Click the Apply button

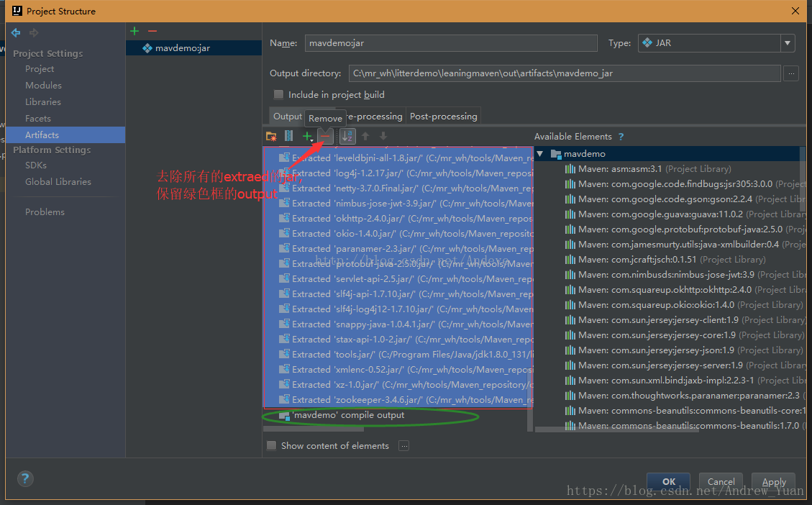(x=774, y=482)
